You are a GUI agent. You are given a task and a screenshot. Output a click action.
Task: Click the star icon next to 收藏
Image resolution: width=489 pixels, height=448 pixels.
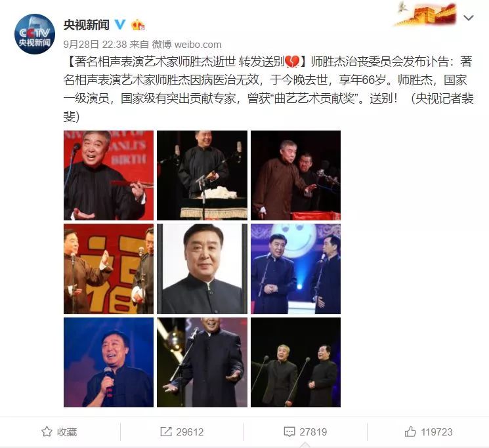point(47,432)
